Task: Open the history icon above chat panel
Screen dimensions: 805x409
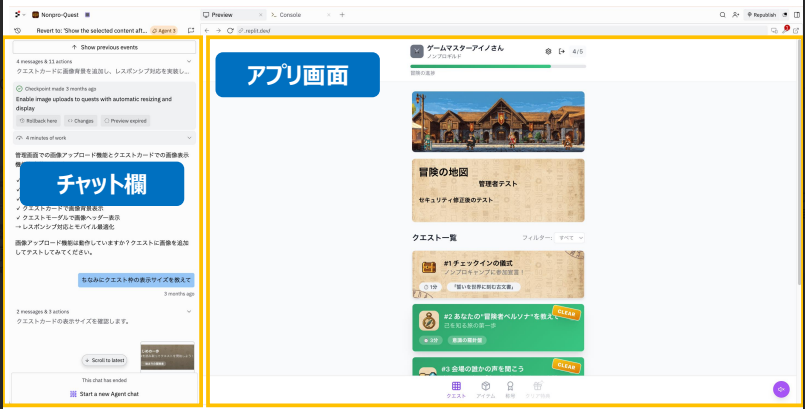Action: coord(18,31)
